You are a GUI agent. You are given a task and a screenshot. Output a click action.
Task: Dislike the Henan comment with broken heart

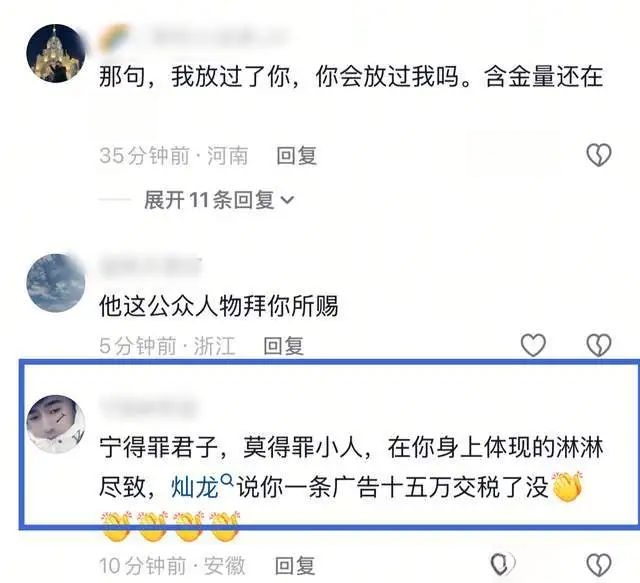click(598, 155)
